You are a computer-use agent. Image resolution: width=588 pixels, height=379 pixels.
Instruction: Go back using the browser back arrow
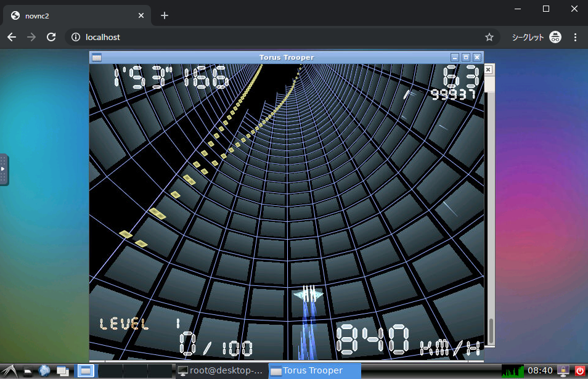(x=12, y=37)
